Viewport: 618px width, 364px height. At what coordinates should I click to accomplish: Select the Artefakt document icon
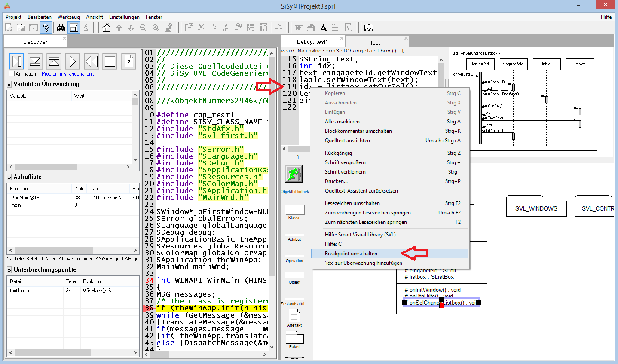tap(294, 316)
